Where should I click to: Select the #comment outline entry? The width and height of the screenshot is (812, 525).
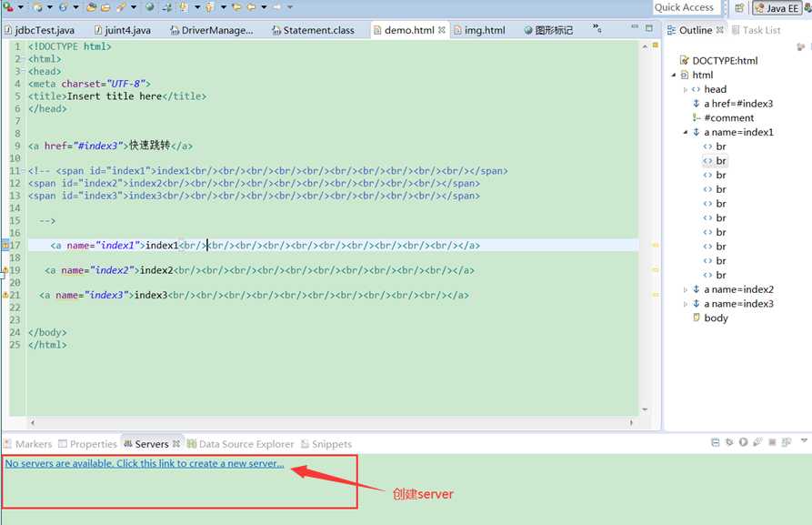point(723,117)
